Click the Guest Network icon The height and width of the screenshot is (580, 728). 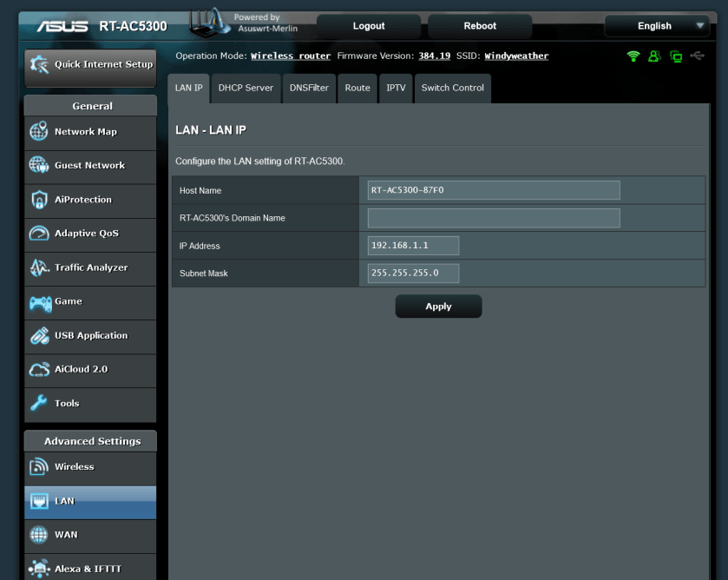tap(39, 166)
